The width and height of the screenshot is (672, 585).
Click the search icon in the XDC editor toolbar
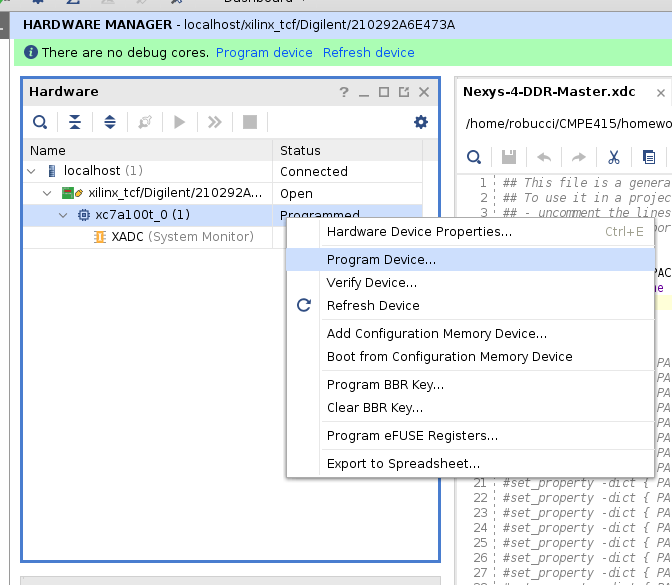(474, 157)
